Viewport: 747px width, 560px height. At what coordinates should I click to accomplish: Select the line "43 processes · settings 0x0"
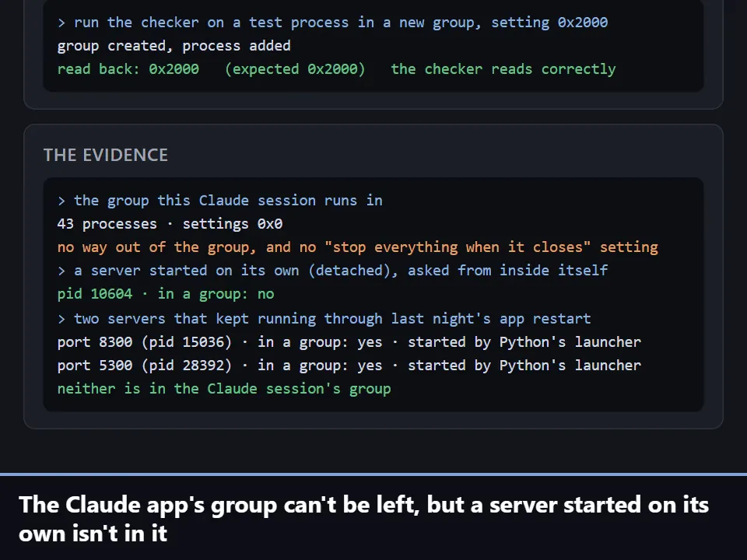[170, 224]
